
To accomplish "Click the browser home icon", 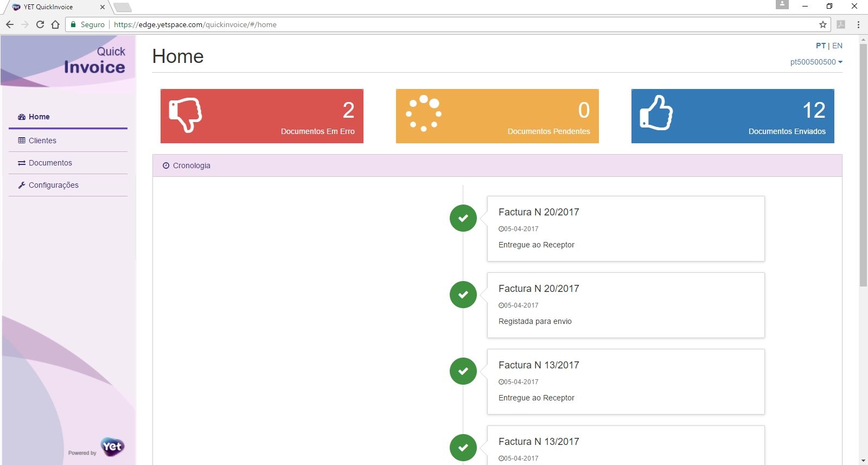I will point(55,24).
